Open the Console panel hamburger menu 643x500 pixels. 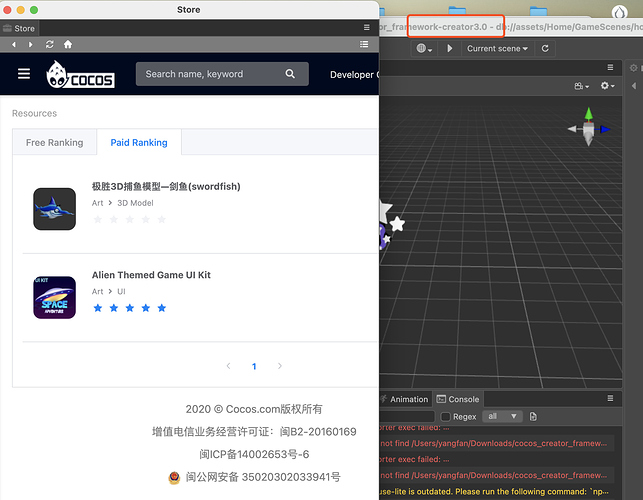click(610, 398)
